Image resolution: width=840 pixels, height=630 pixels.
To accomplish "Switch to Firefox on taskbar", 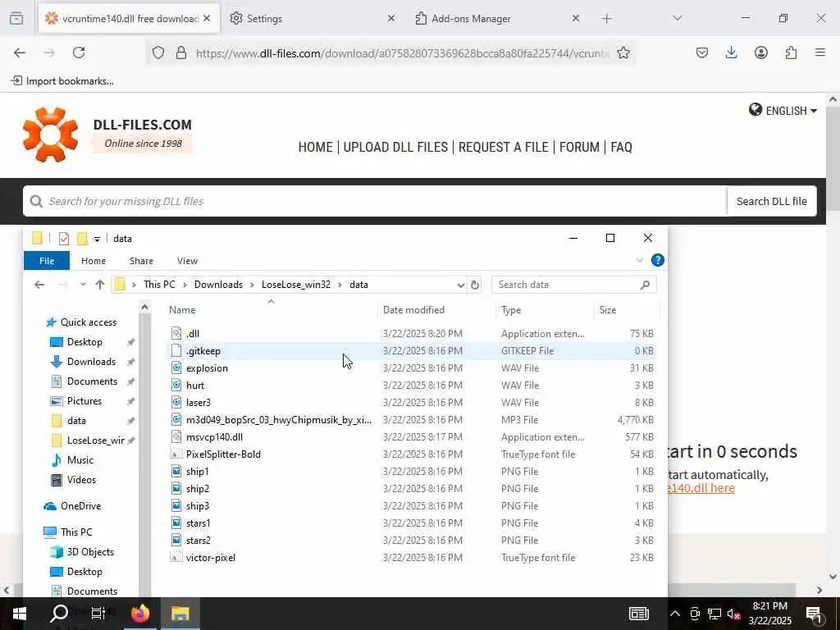I will click(139, 614).
